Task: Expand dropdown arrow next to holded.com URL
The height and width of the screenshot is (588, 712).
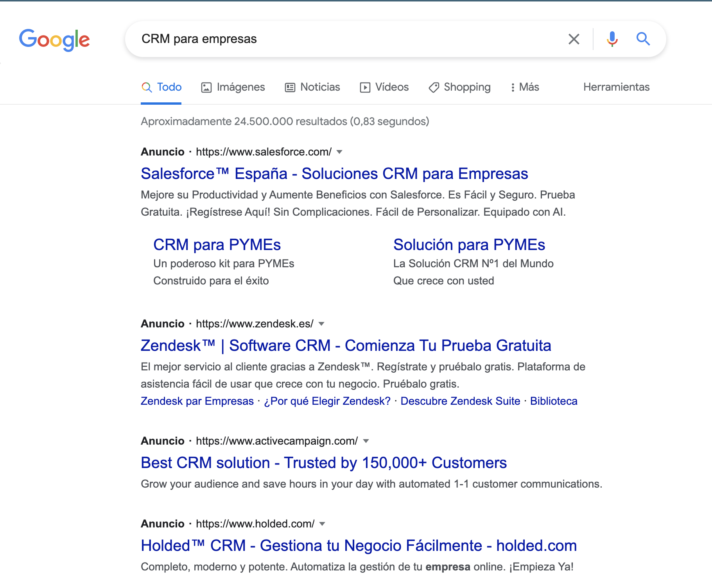Action: (322, 524)
